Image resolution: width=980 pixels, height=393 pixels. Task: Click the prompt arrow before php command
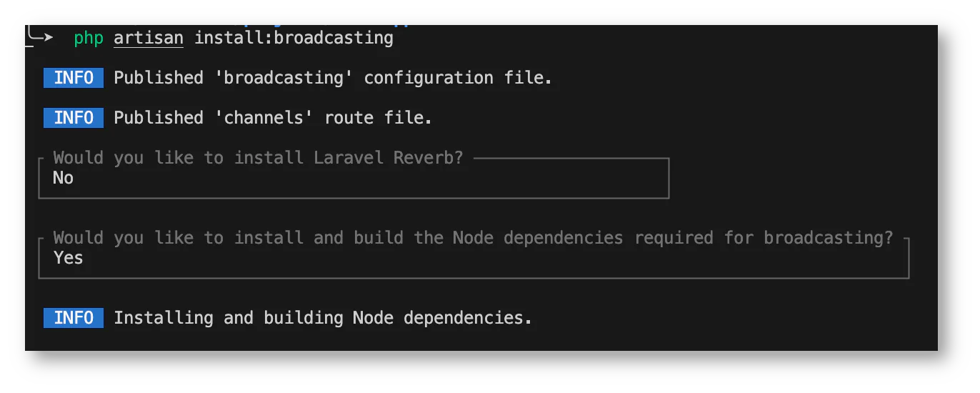(39, 36)
